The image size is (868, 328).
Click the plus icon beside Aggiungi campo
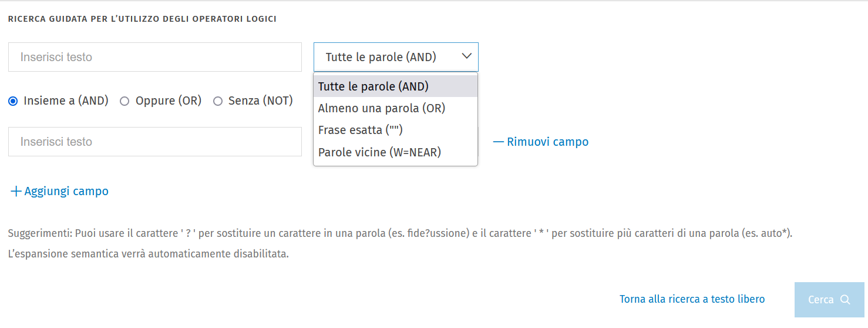click(x=16, y=192)
